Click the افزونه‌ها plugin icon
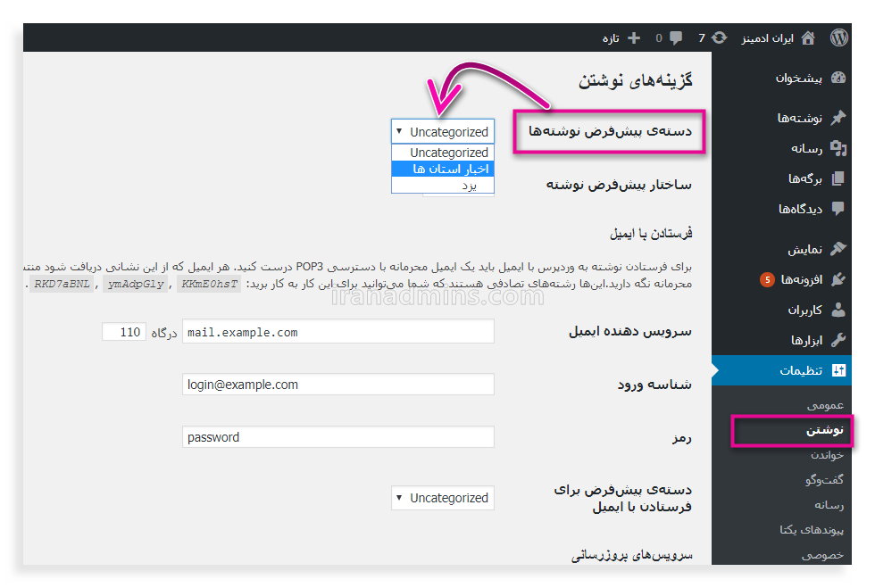 pyautogui.click(x=838, y=279)
